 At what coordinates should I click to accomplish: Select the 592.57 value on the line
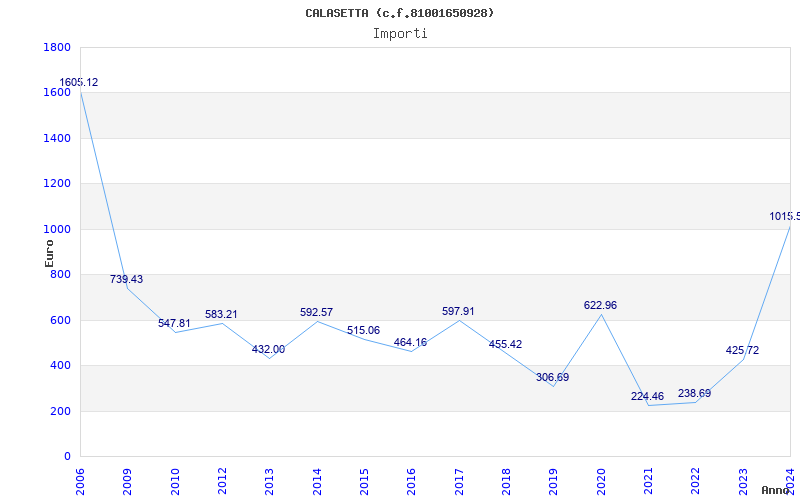click(316, 313)
